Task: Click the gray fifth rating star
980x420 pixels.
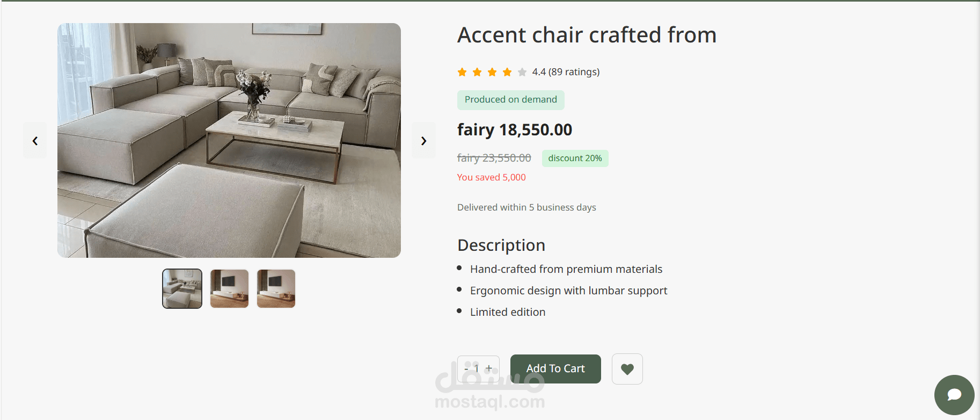Action: point(522,72)
